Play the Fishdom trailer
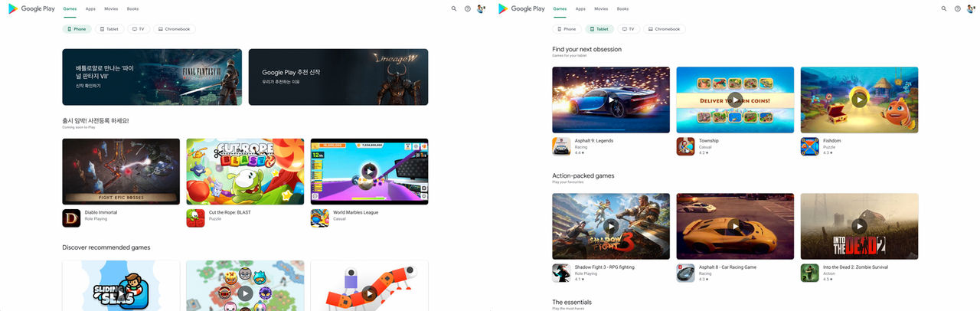 coord(859,100)
